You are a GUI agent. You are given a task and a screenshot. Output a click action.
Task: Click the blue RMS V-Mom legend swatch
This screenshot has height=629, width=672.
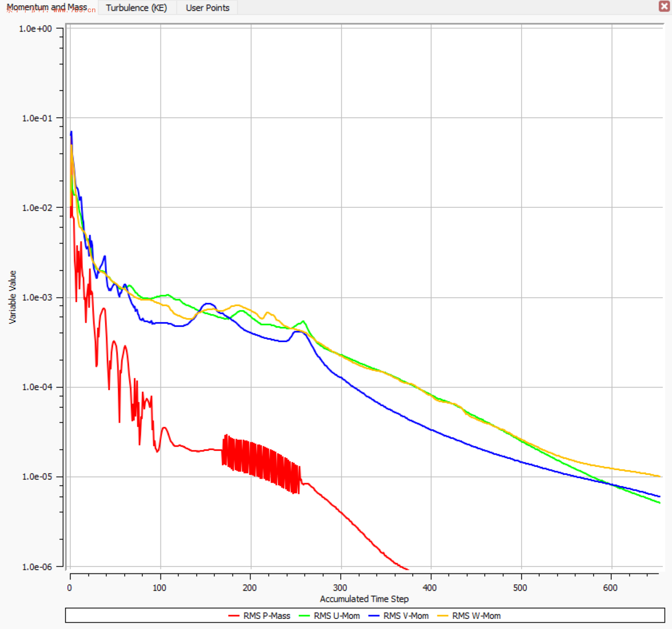click(374, 616)
